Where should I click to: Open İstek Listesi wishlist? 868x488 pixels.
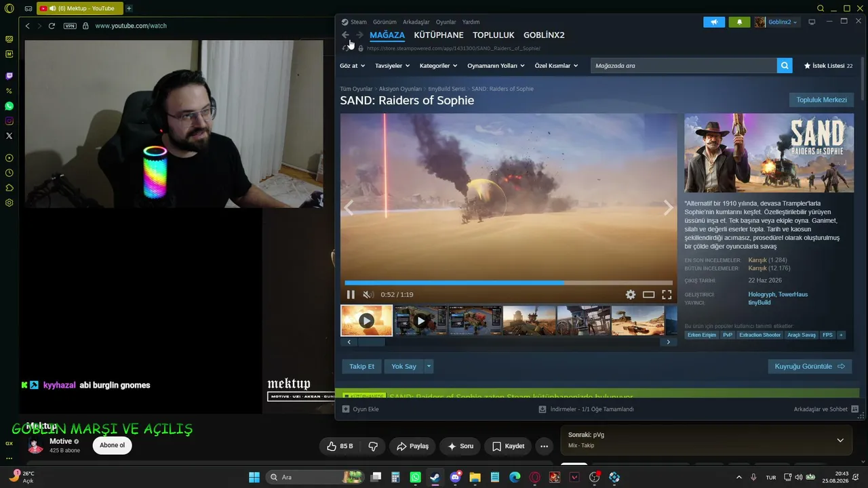pyautogui.click(x=828, y=66)
